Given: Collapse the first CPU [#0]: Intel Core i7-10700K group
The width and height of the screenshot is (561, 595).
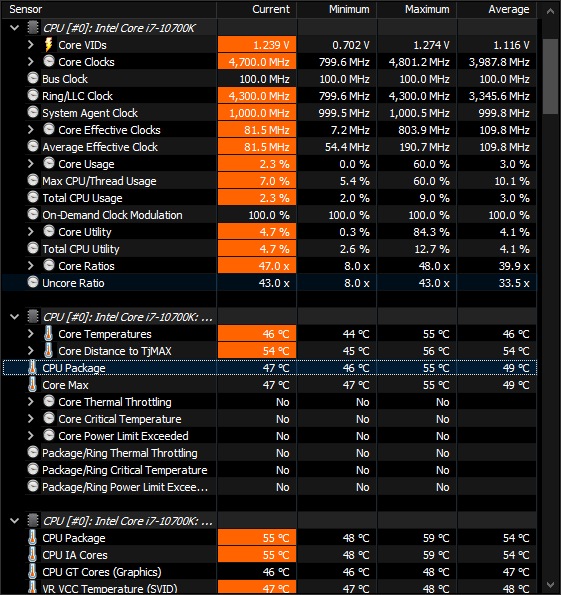Looking at the screenshot, I should tap(14, 28).
